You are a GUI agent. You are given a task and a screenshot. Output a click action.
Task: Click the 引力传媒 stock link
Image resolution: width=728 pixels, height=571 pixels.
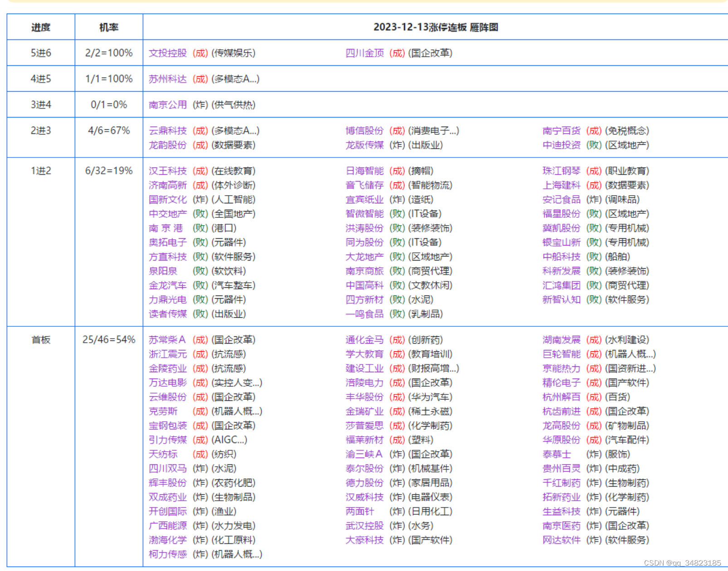(168, 440)
